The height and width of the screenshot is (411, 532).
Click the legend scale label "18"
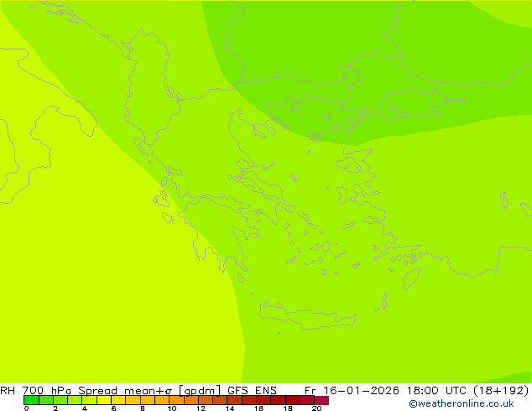tap(288, 408)
